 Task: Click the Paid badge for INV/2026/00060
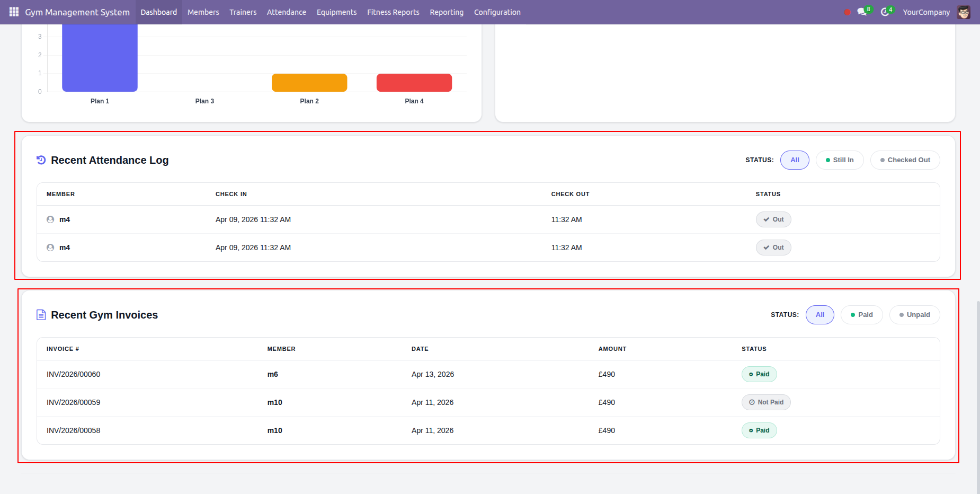pyautogui.click(x=759, y=374)
